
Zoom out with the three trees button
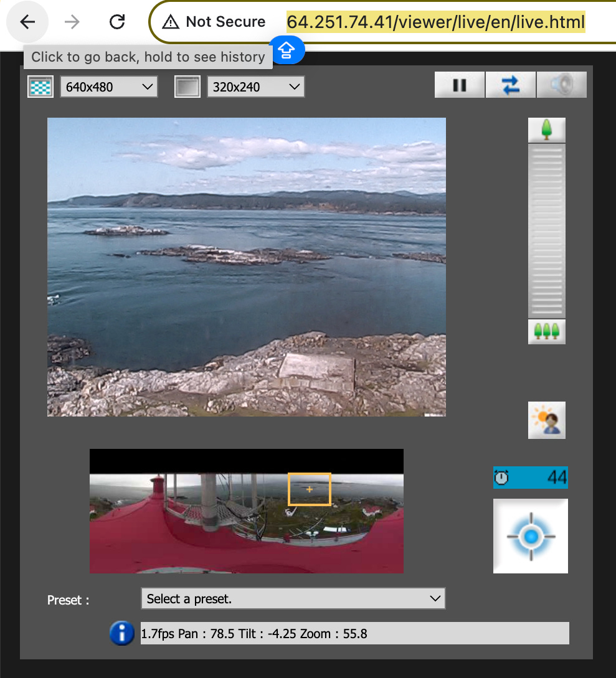(x=546, y=332)
